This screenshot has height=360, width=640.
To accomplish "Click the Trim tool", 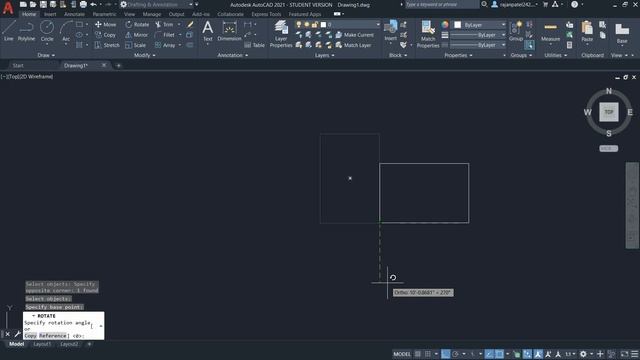I will point(164,24).
